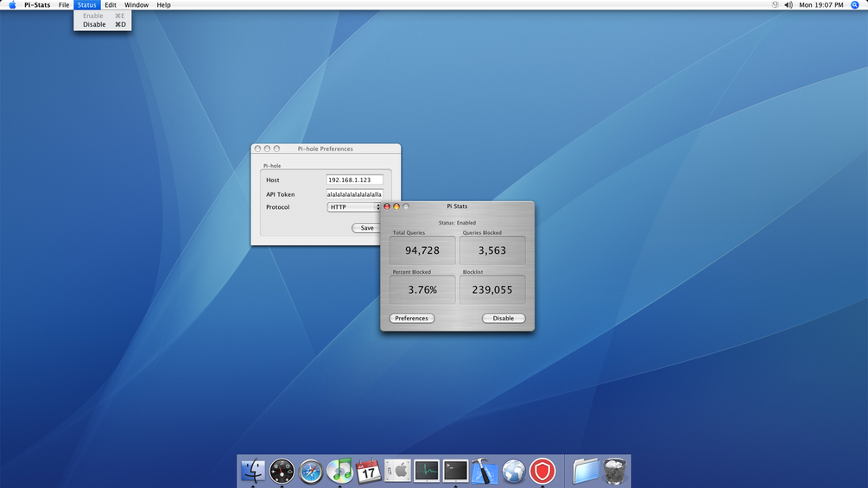
Task: Click the Queries Blocked value 3,563
Action: click(x=492, y=250)
